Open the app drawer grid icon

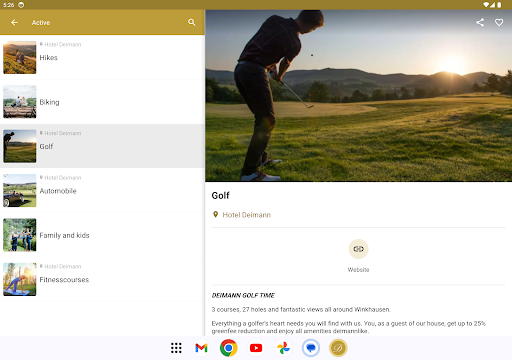176,348
